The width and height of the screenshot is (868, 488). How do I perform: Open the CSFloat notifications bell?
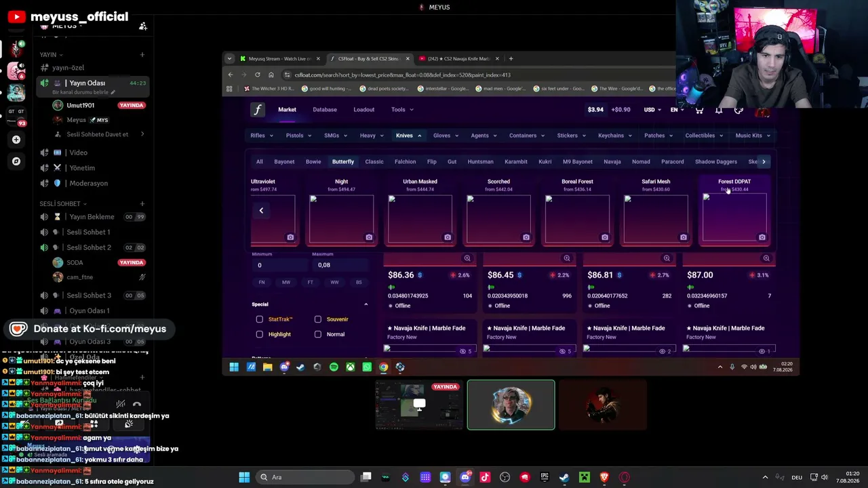(x=719, y=110)
